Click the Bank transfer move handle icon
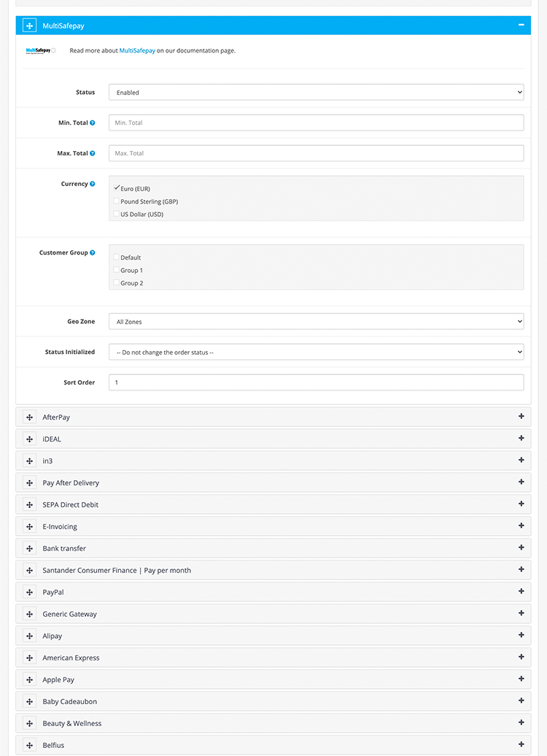The height and width of the screenshot is (756, 547). click(29, 548)
